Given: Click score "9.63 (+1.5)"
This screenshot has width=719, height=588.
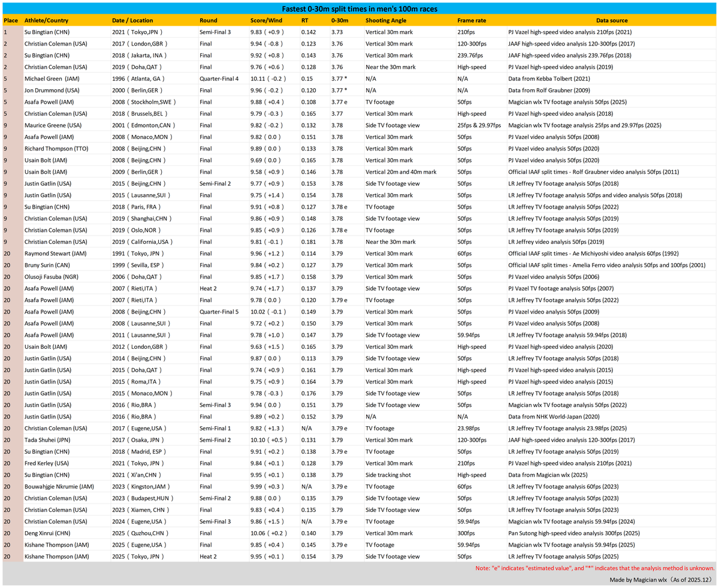Looking at the screenshot, I should 266,347.
